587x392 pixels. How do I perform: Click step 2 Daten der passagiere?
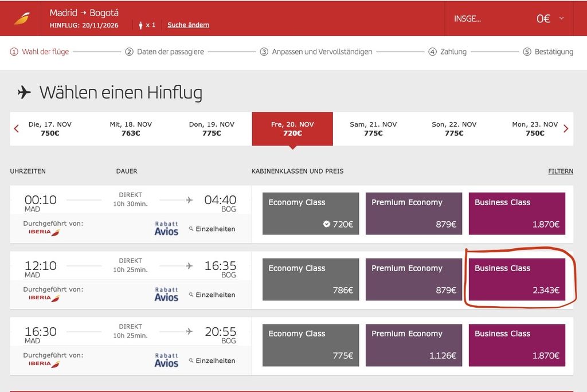[165, 52]
